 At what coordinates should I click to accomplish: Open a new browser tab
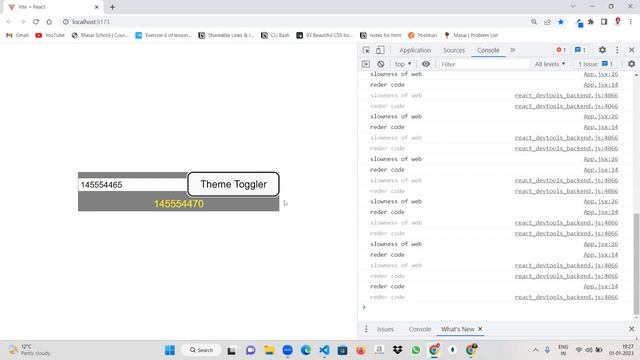tap(112, 7)
